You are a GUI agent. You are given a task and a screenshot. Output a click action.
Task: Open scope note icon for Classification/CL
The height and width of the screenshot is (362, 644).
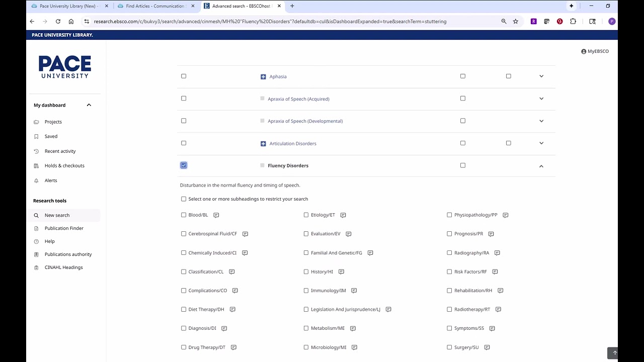[232, 272]
